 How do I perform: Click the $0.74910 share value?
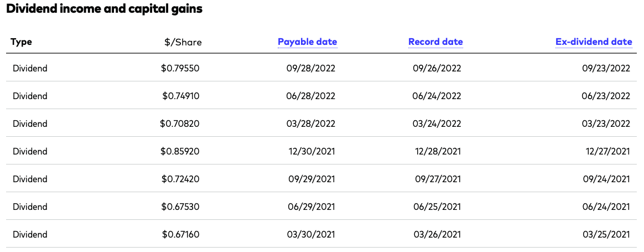point(181,96)
